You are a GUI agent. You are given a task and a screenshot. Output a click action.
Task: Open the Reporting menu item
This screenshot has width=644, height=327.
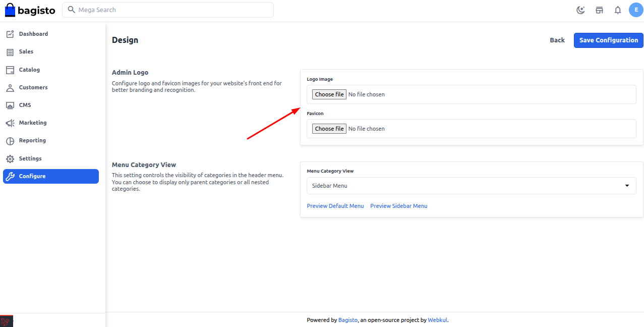(32, 140)
